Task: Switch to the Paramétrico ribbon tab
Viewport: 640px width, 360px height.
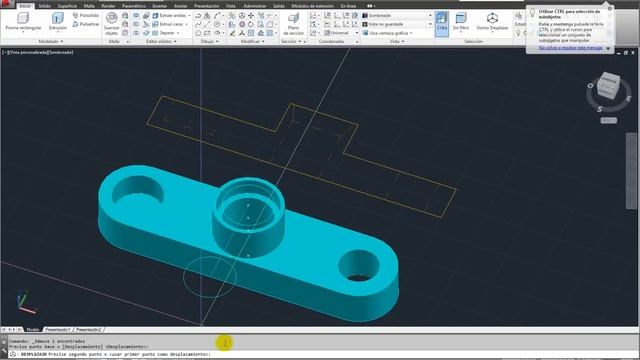Action: coord(133,6)
